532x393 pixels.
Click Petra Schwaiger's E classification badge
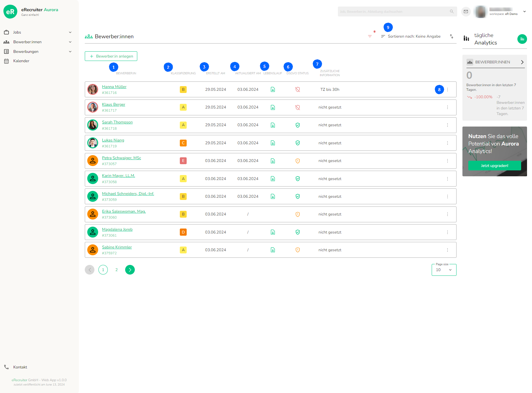183,161
